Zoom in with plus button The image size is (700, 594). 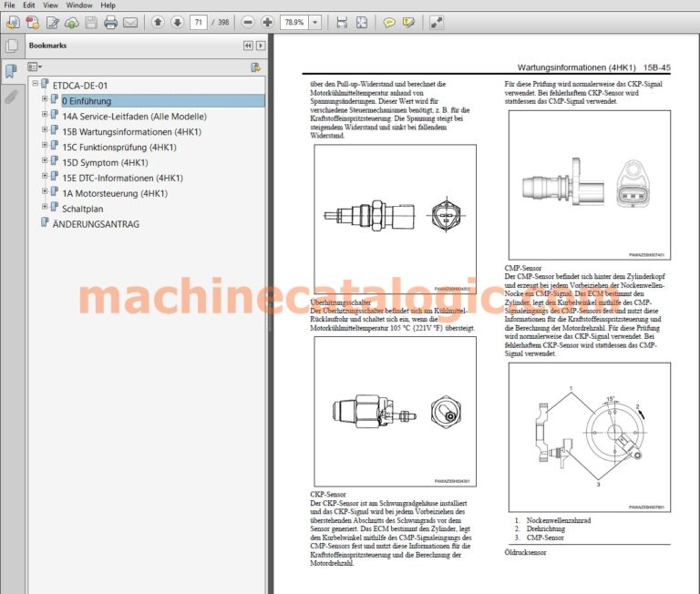coord(267,22)
